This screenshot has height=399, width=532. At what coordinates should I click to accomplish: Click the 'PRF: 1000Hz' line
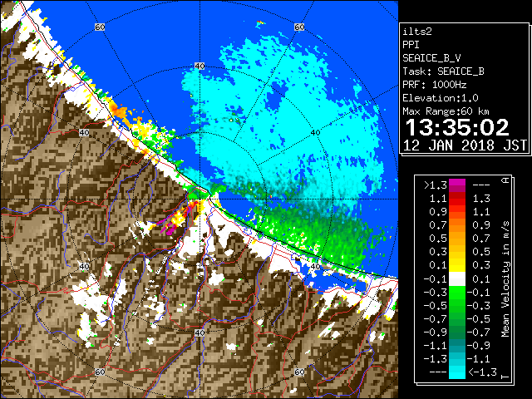click(x=435, y=85)
